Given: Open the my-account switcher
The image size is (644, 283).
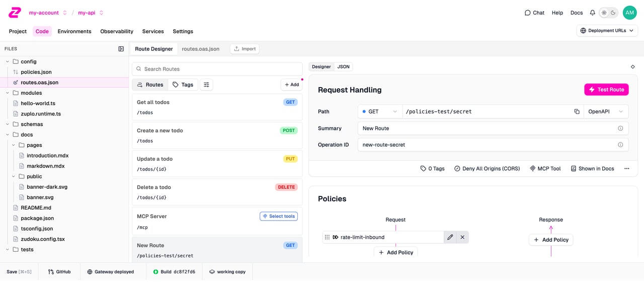Looking at the screenshot, I should (48, 13).
